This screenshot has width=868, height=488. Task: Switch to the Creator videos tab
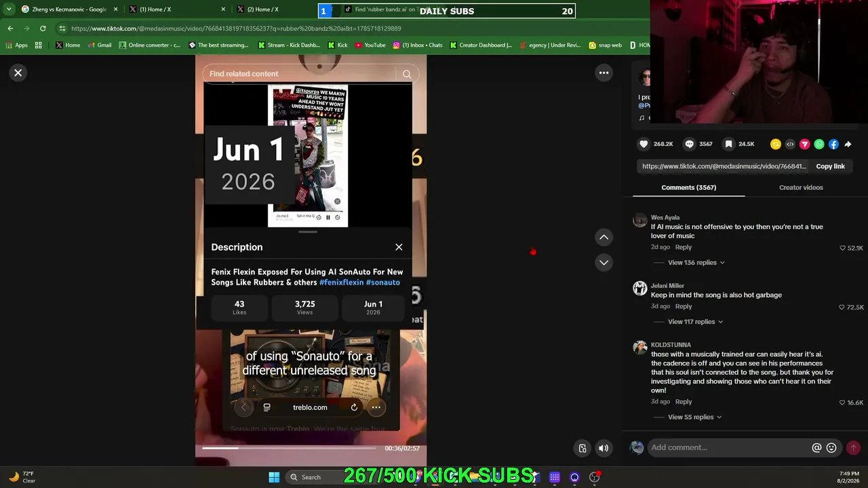pyautogui.click(x=801, y=187)
